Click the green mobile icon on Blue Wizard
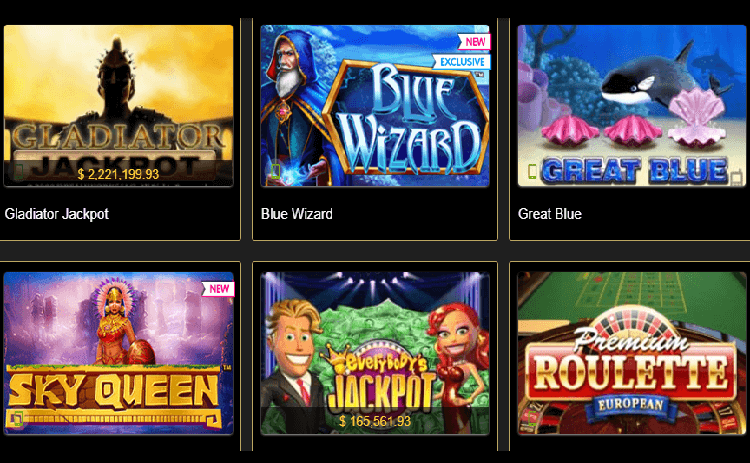 coord(276,171)
